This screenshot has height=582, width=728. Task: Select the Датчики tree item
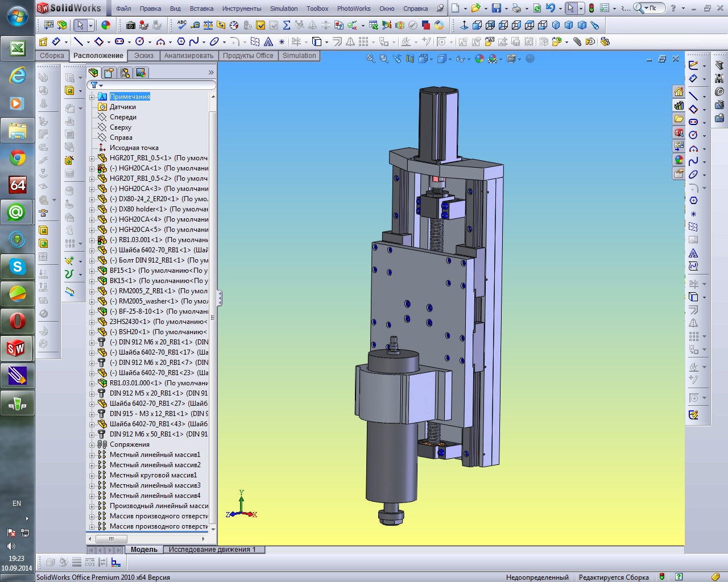(x=123, y=107)
